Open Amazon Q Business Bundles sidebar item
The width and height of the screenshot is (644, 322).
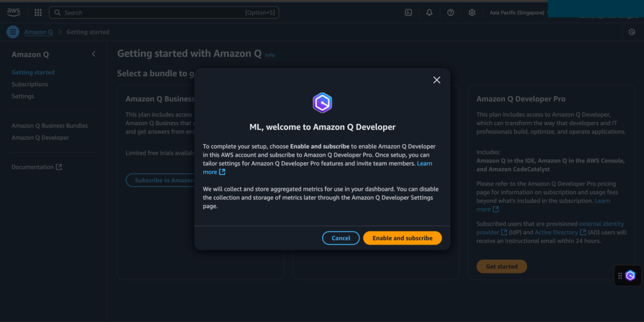[x=50, y=126]
